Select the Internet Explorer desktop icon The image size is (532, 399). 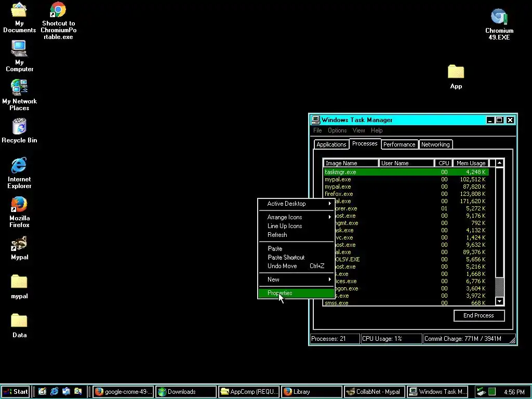pos(19,173)
